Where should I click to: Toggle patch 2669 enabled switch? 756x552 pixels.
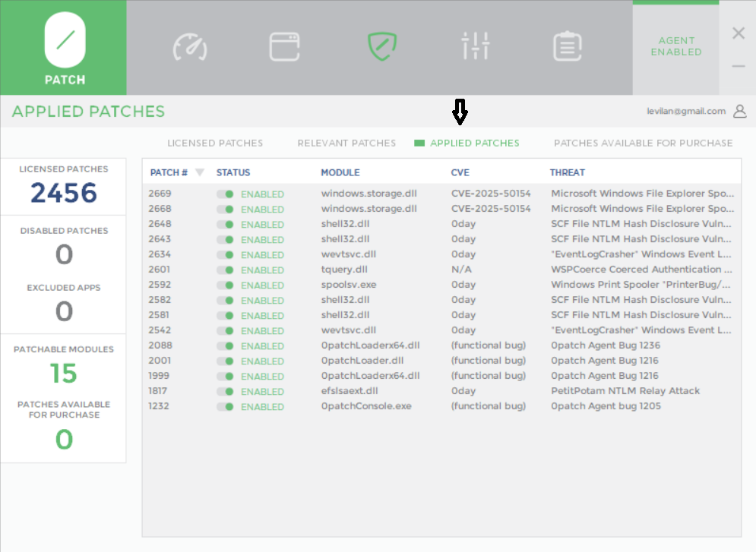click(225, 194)
